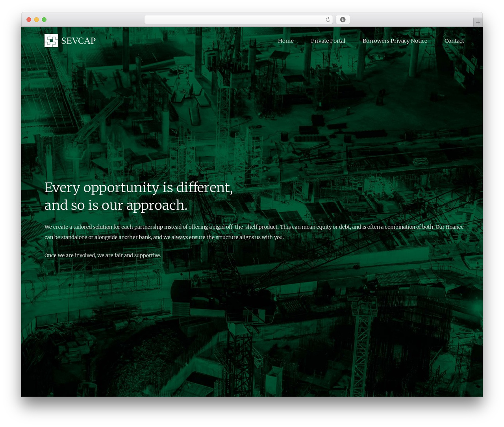Open the browser downloads button
The width and height of the screenshot is (504, 427).
(x=343, y=20)
